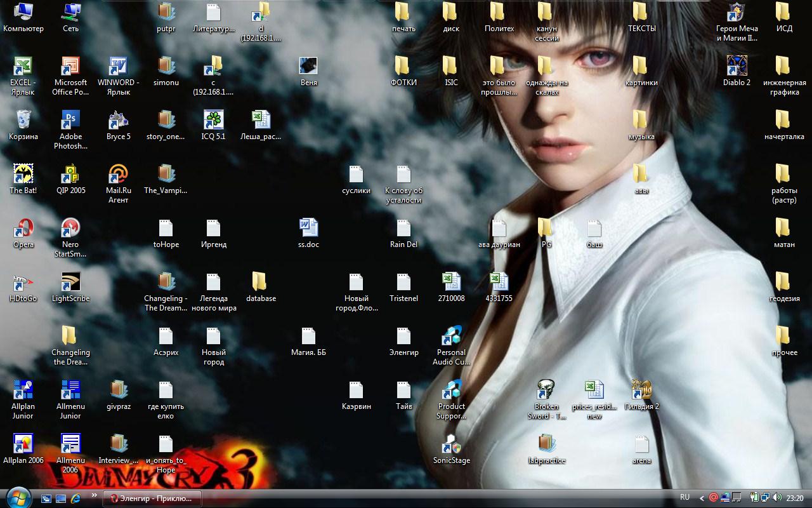Switch to Эленгир Opera taskbar button
This screenshot has height=508, width=812.
[x=152, y=498]
